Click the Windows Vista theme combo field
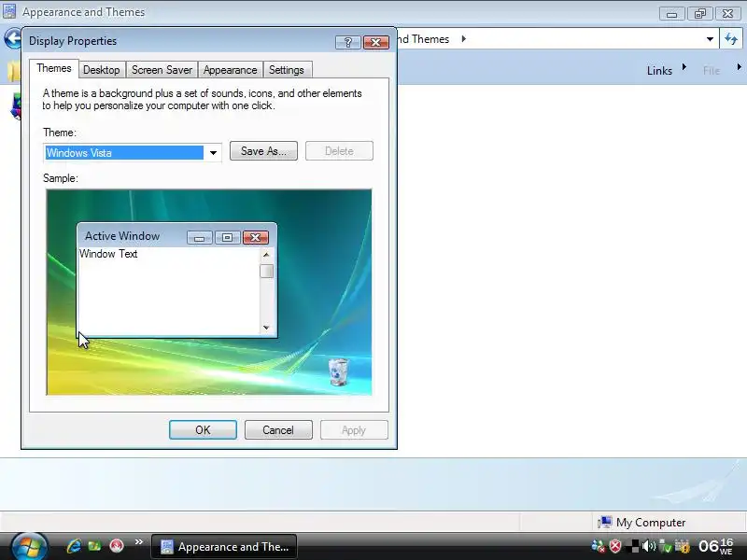The width and height of the screenshot is (747, 560). 124,153
